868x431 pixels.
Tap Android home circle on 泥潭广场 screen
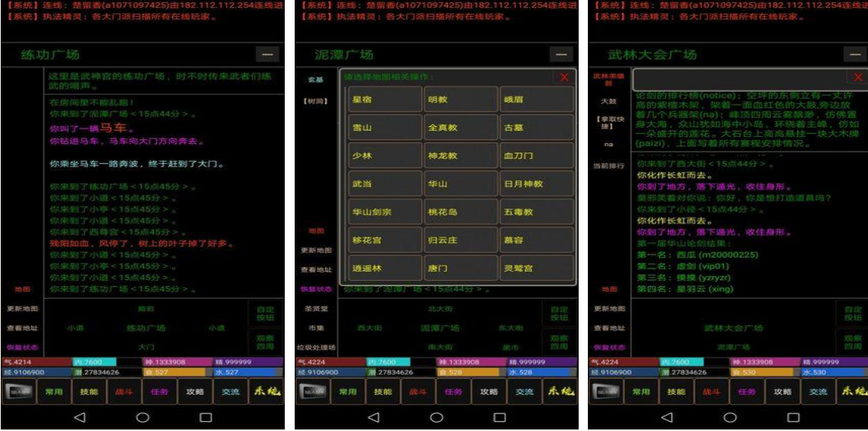[436, 417]
